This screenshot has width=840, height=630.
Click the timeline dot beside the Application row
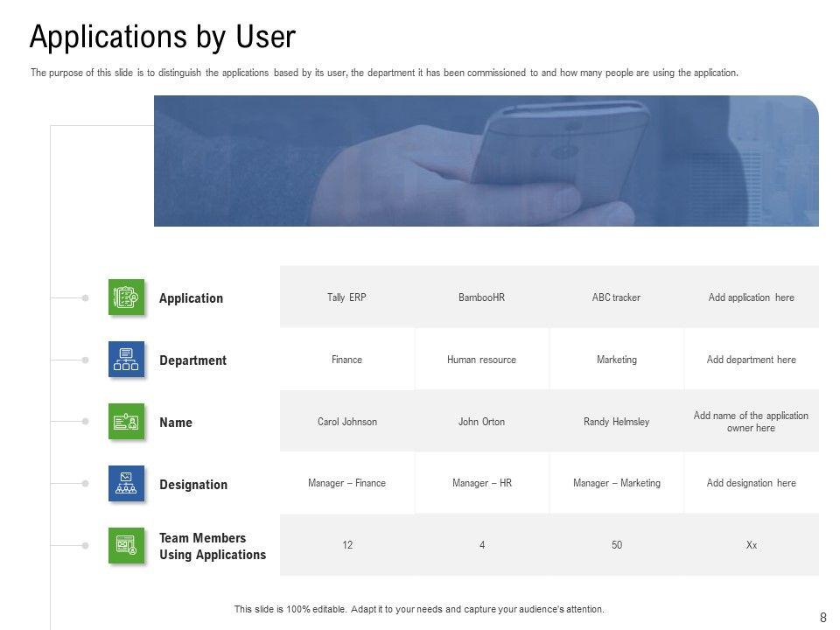[85, 298]
